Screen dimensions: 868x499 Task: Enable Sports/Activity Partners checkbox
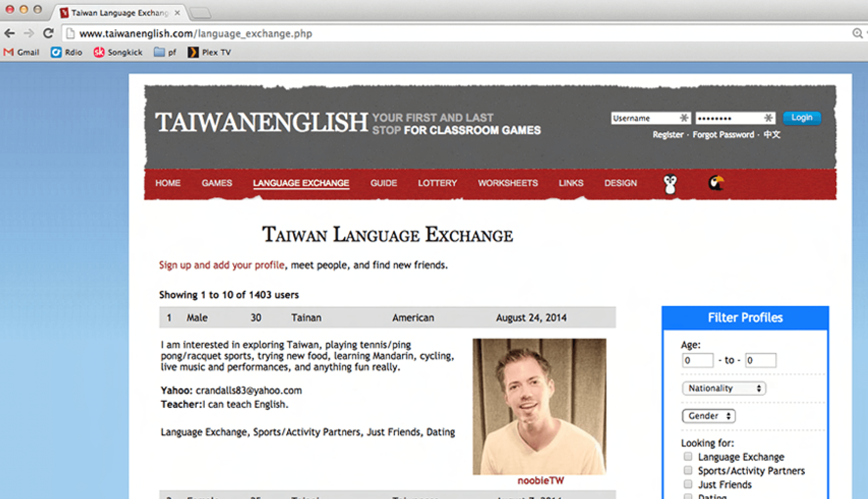click(688, 470)
